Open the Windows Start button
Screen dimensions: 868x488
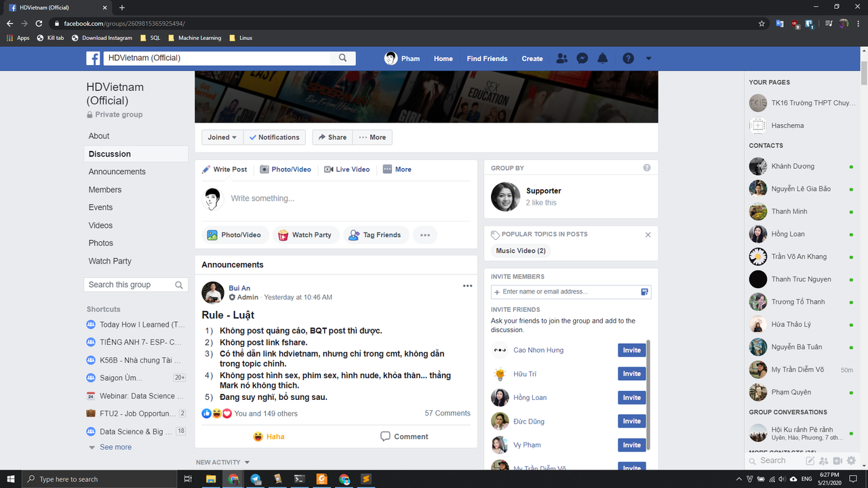(x=11, y=479)
